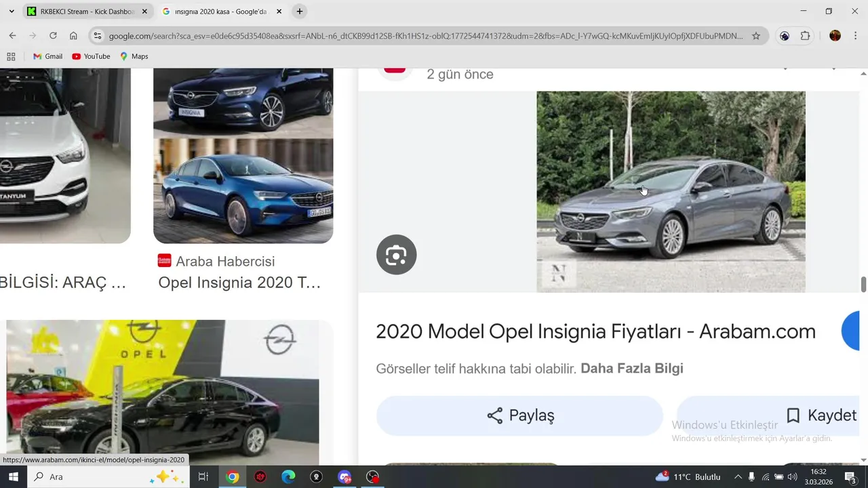This screenshot has width=868, height=488.
Task: Open the Chrome profile avatar
Action: point(835,36)
